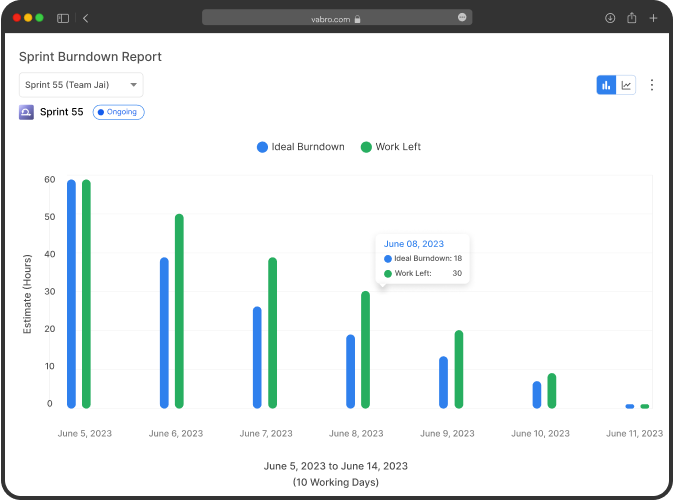The width and height of the screenshot is (673, 500).
Task: Click the browser share icon
Action: pos(632,18)
